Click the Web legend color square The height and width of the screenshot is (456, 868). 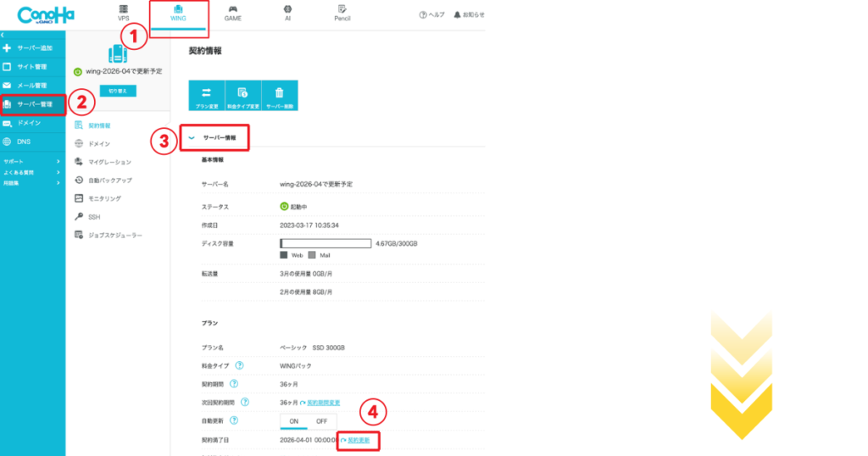283,255
